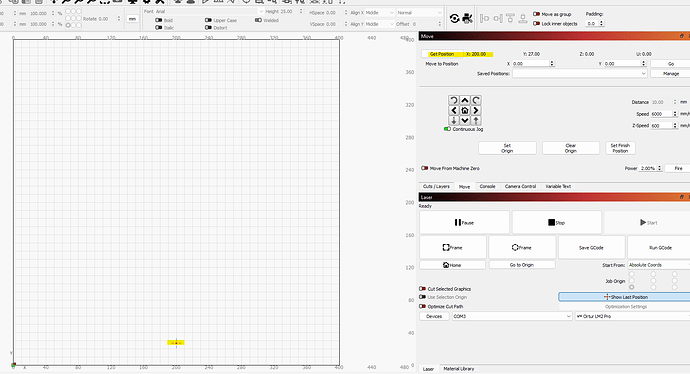Jog the laser left with the left arrow
The width and height of the screenshot is (690, 374).
point(454,110)
